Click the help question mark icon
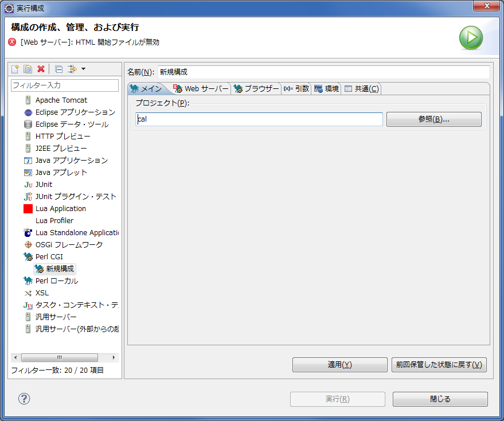This screenshot has height=421, width=504. tap(24, 399)
